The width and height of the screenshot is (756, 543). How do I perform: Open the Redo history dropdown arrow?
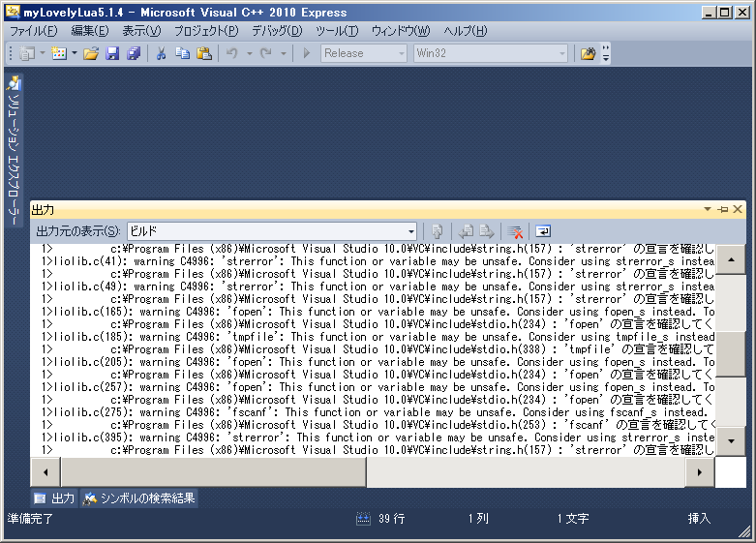click(x=284, y=53)
